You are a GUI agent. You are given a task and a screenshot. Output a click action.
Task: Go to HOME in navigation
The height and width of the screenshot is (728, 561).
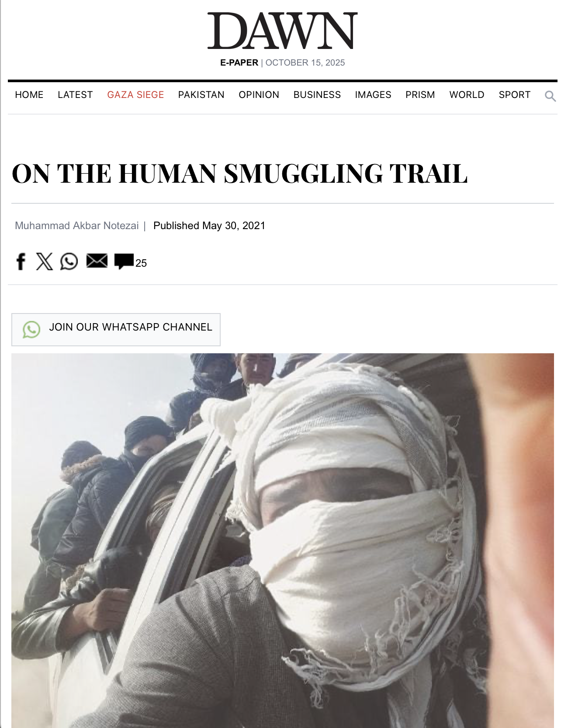(29, 95)
